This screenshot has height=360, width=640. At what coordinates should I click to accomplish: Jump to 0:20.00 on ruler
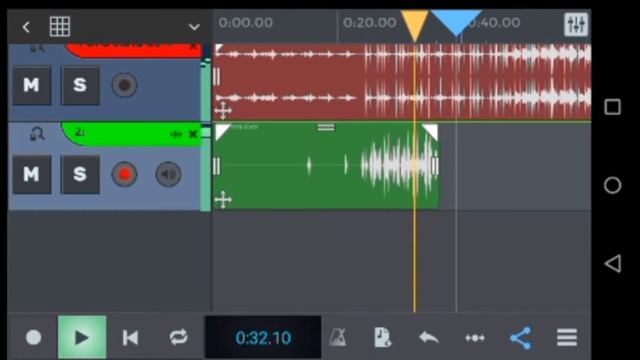coord(369,22)
